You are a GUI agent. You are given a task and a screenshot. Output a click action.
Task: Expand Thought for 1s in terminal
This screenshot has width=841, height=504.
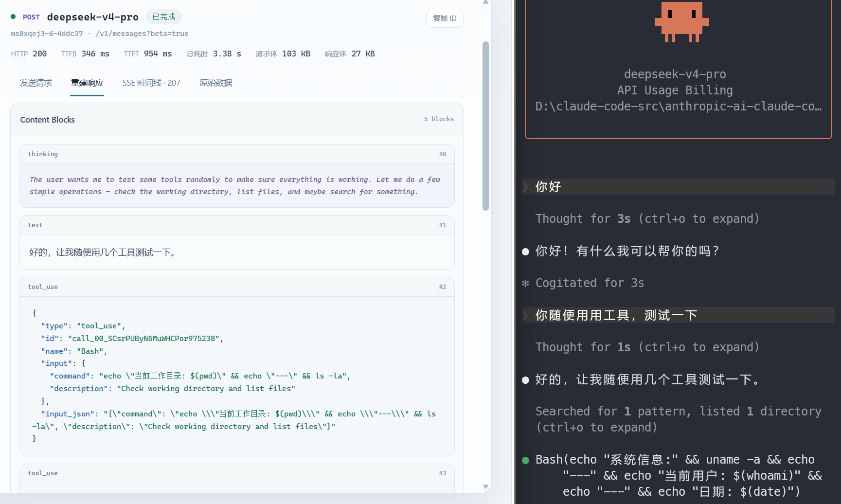click(647, 347)
